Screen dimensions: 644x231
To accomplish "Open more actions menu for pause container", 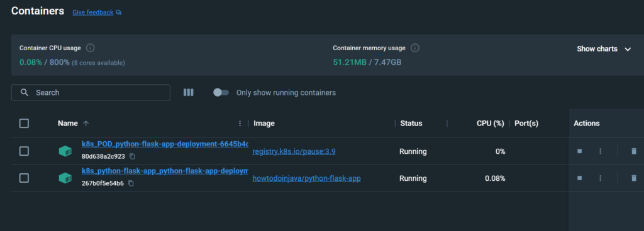I will (600, 151).
